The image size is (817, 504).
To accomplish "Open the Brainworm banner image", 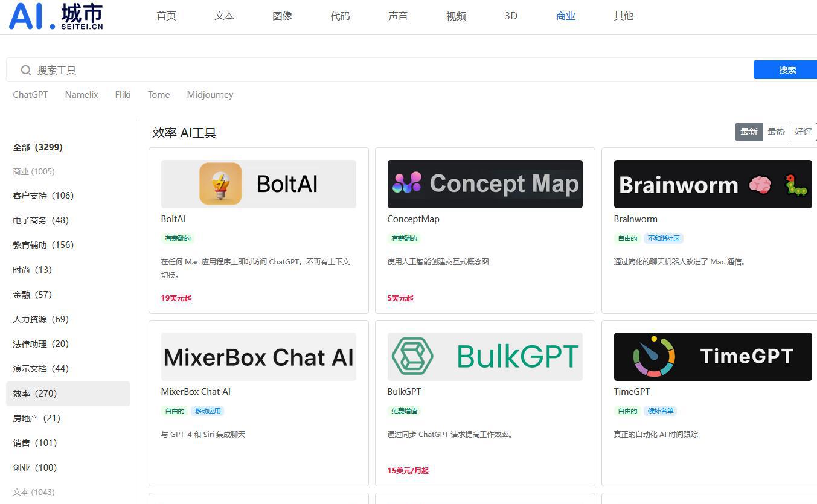I will (x=713, y=184).
